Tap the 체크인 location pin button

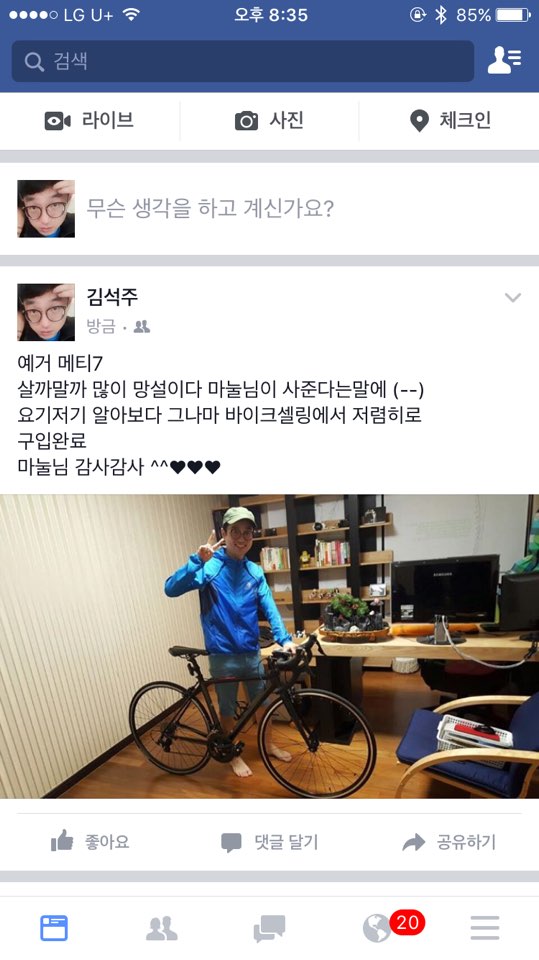[450, 121]
